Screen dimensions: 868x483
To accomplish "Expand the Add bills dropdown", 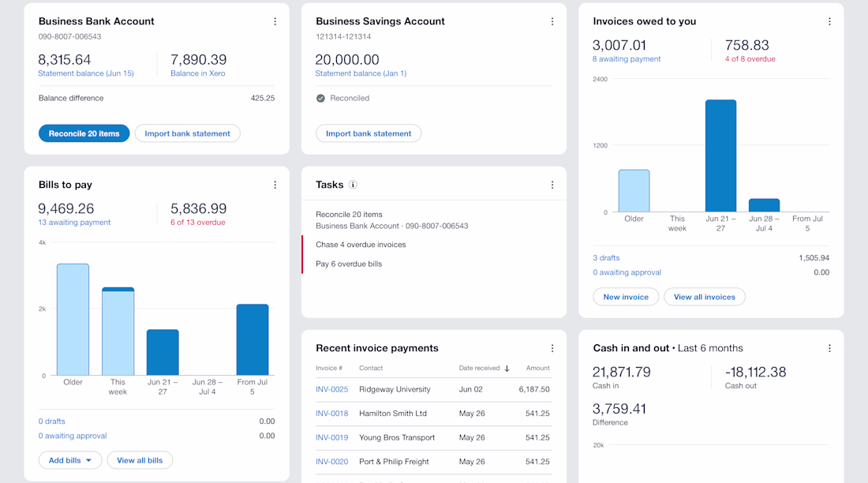I will click(70, 460).
